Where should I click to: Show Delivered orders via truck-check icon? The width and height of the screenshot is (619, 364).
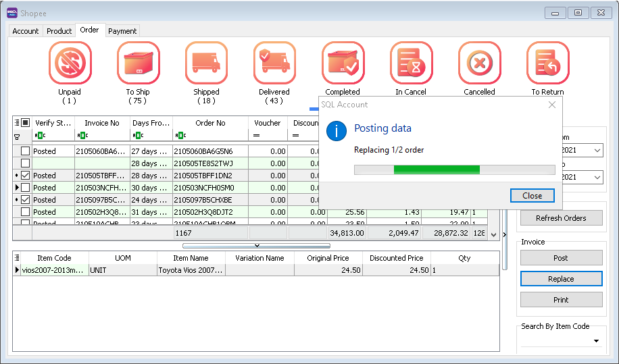274,63
